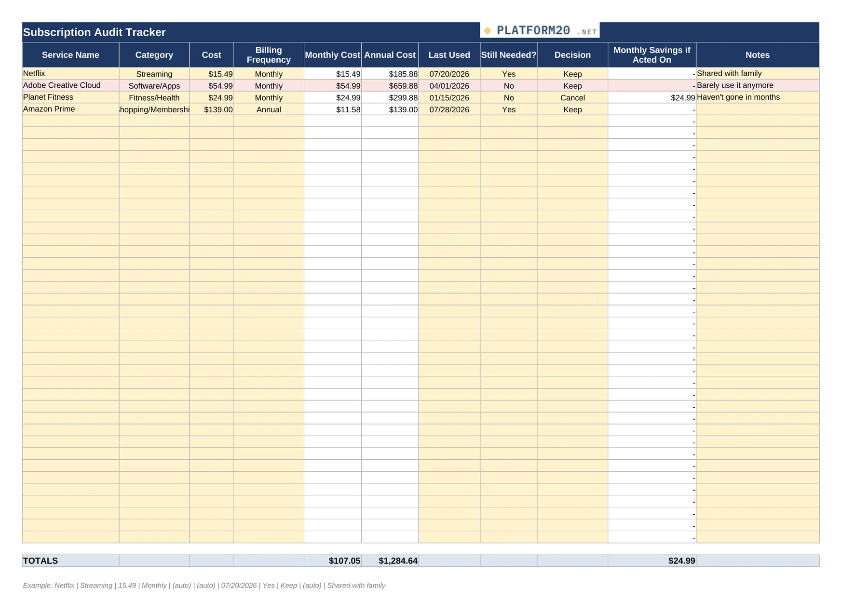
Task: Select the Service Name column header
Action: click(70, 55)
